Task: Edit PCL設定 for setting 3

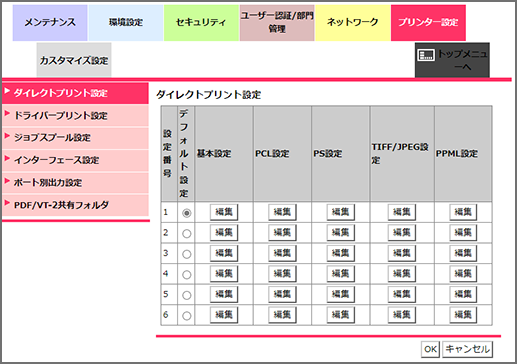Action: coord(282,253)
